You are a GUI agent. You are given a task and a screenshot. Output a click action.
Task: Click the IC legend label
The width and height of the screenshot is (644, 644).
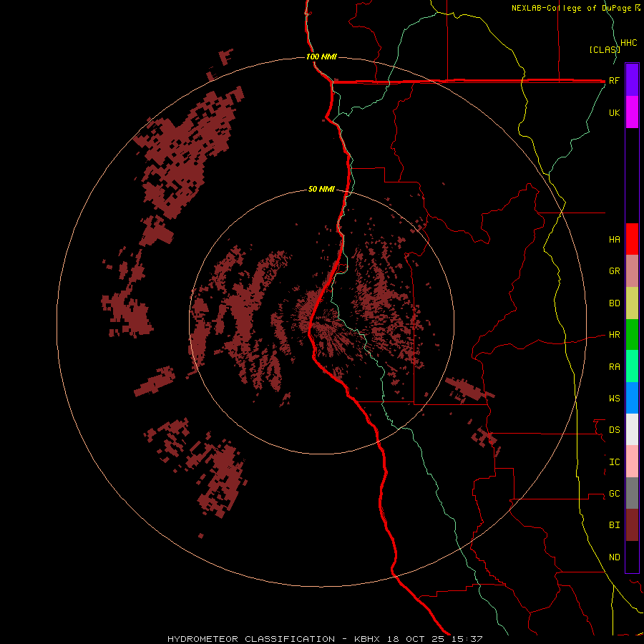[615, 462]
